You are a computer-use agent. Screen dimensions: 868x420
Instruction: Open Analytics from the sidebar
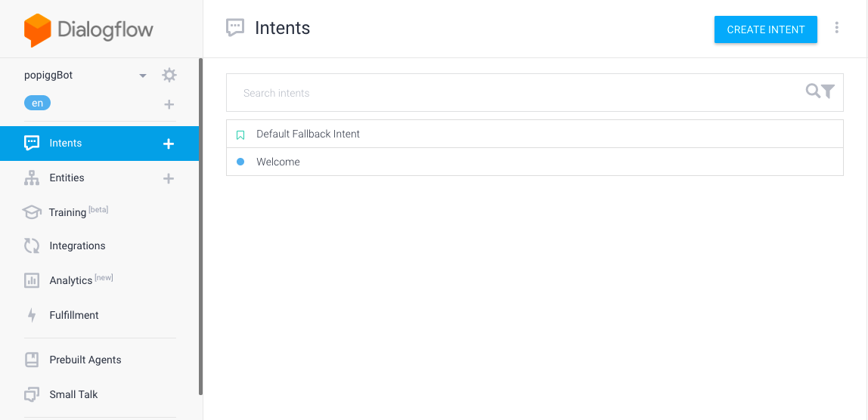tap(70, 280)
